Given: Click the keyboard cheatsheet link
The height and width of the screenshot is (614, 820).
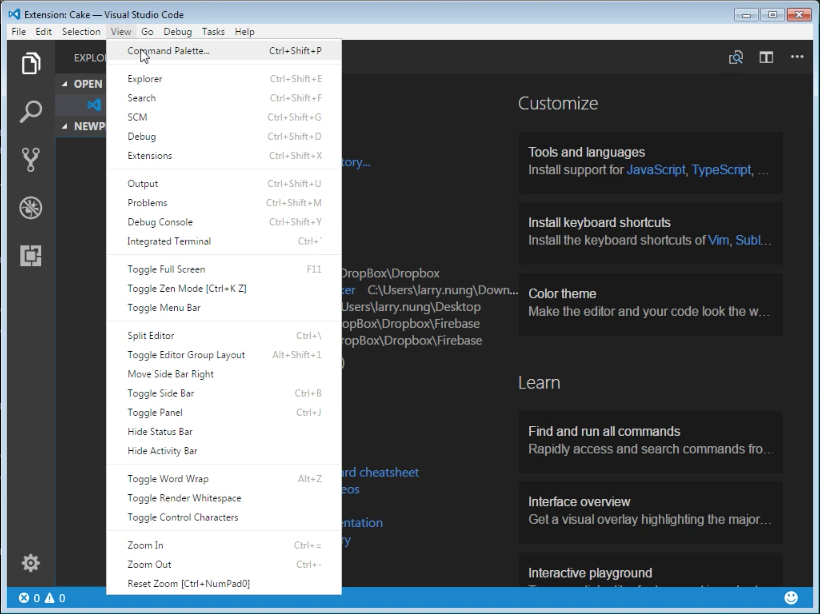Looking at the screenshot, I should pyautogui.click(x=380, y=472).
